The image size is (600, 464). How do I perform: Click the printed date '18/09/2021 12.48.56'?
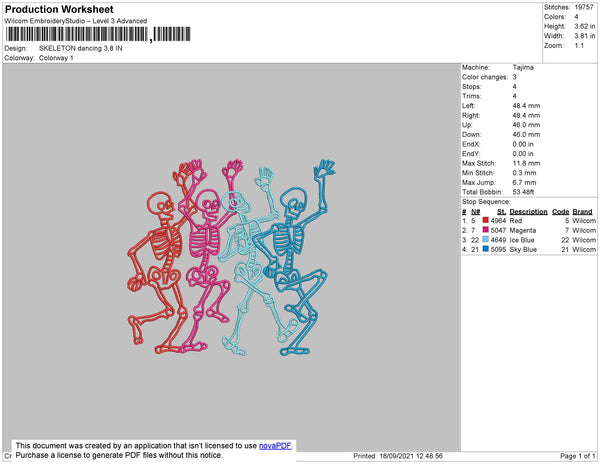tap(411, 456)
